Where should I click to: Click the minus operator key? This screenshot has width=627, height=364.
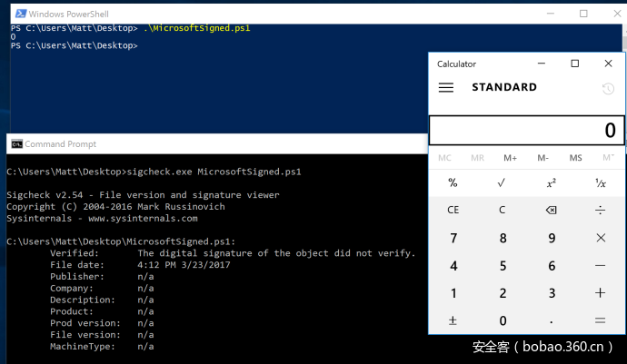[601, 266]
